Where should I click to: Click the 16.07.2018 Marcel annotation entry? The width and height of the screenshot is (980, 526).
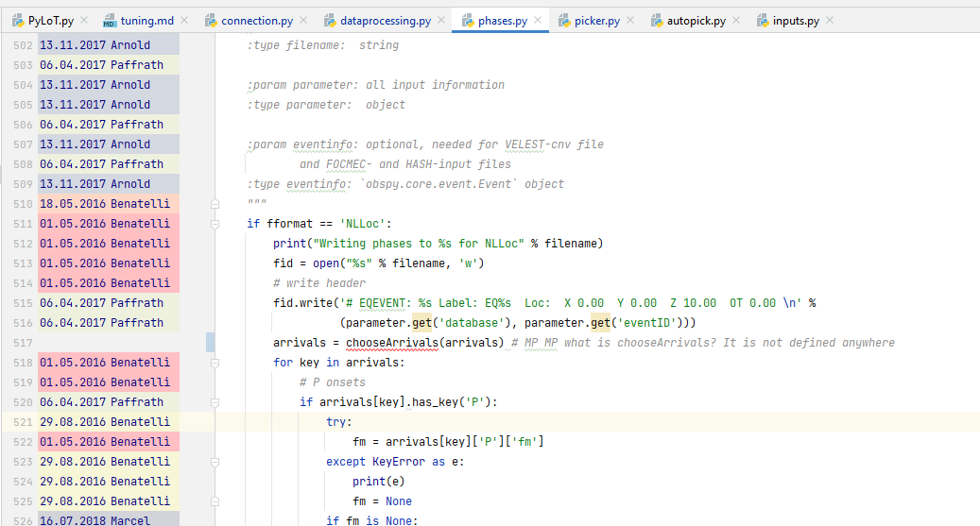pos(95,521)
